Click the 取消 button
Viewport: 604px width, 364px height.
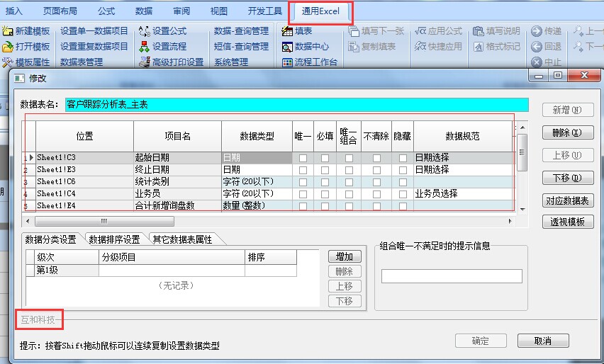543,341
